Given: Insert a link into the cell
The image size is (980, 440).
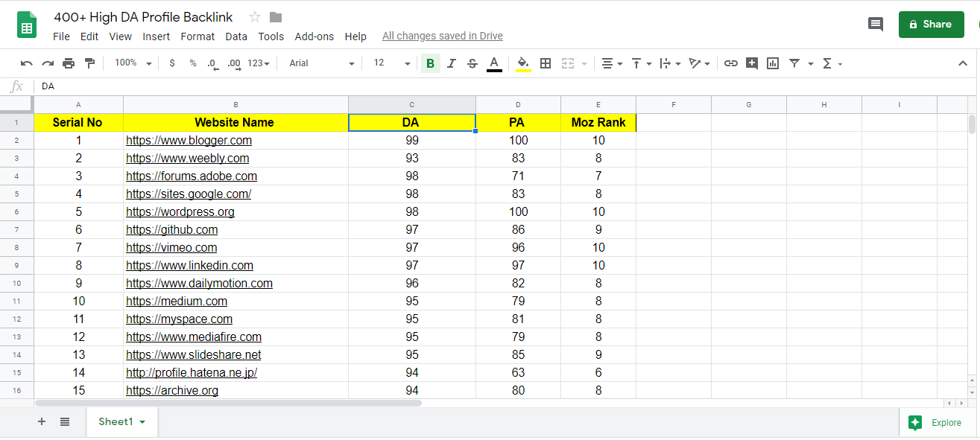Looking at the screenshot, I should [x=731, y=63].
